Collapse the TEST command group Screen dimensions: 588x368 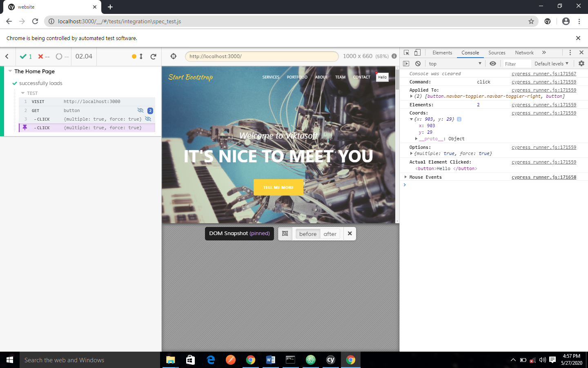pyautogui.click(x=23, y=93)
